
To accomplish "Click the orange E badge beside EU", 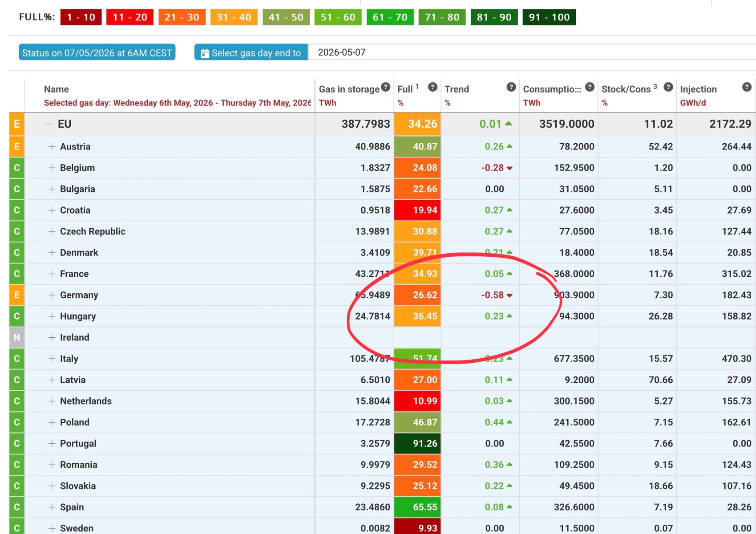I will tap(17, 124).
